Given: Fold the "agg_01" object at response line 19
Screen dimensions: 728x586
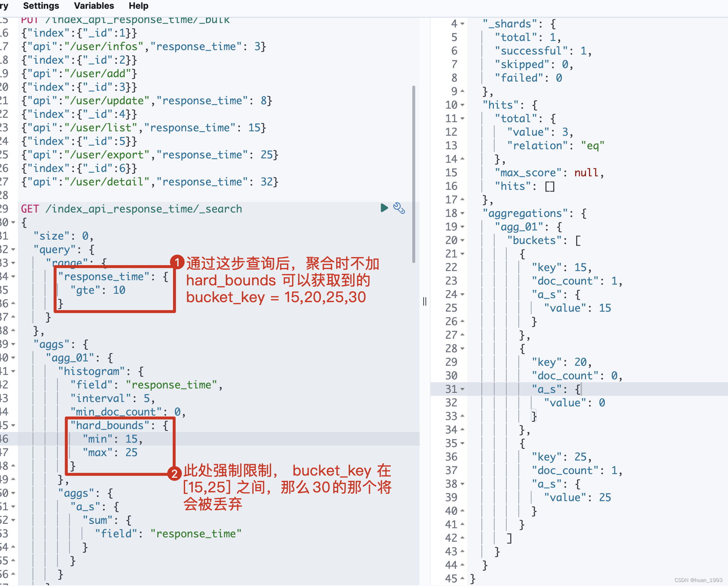Looking at the screenshot, I should point(462,227).
